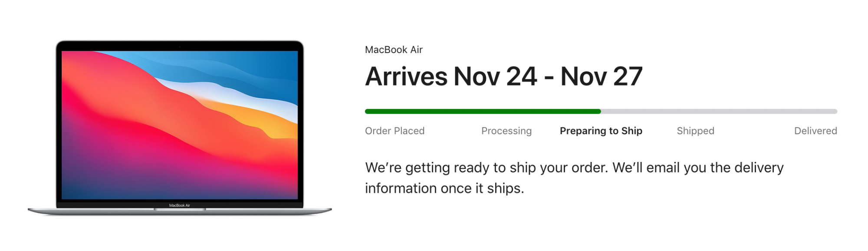The height and width of the screenshot is (251, 868).
Task: Click the "We're getting ready to ship" message line
Action: click(x=574, y=168)
